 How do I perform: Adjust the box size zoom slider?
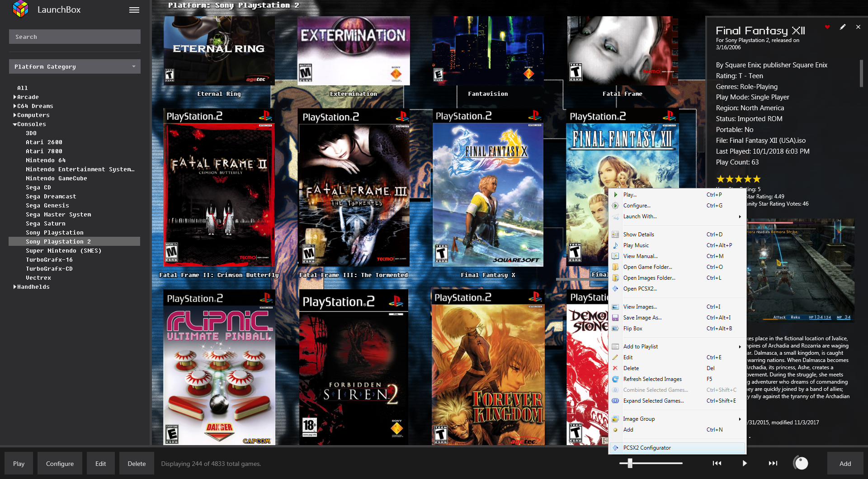tap(630, 463)
